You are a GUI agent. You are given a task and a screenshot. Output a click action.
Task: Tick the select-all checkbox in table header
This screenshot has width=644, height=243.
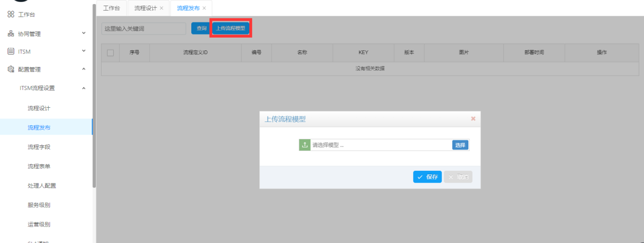click(x=110, y=53)
